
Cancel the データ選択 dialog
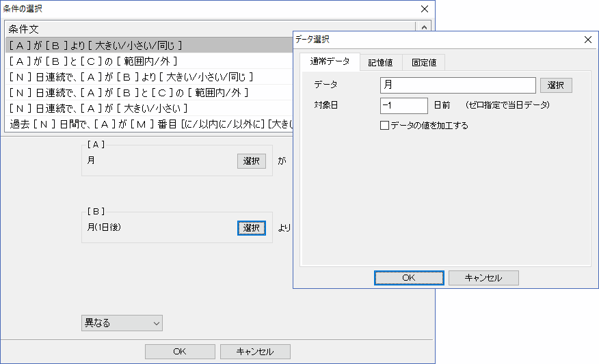483,278
